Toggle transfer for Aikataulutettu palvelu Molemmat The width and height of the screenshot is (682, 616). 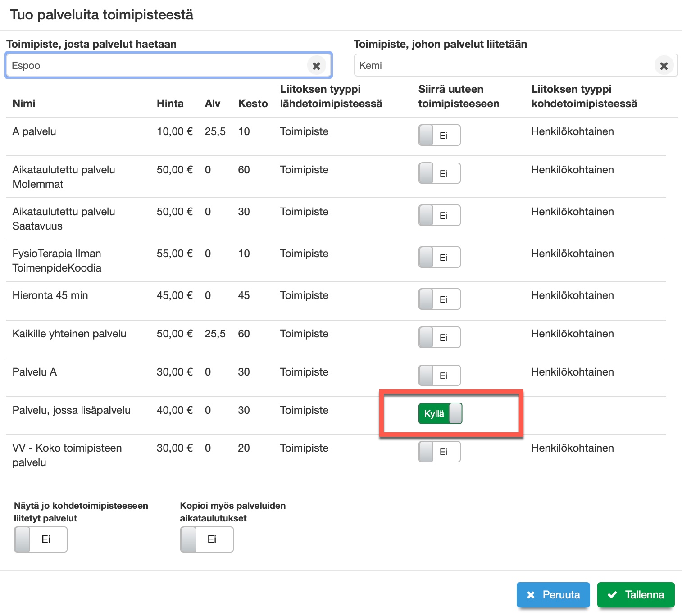[439, 173]
